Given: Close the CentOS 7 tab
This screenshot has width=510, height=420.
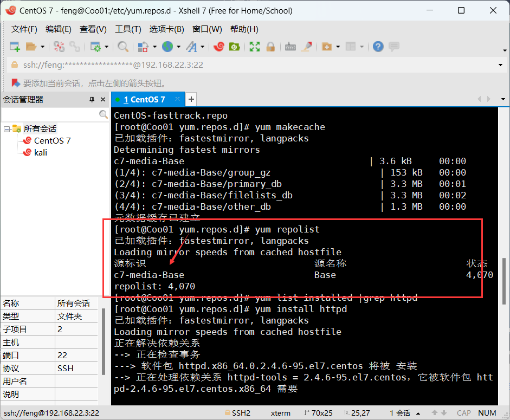Looking at the screenshot, I should coord(178,99).
